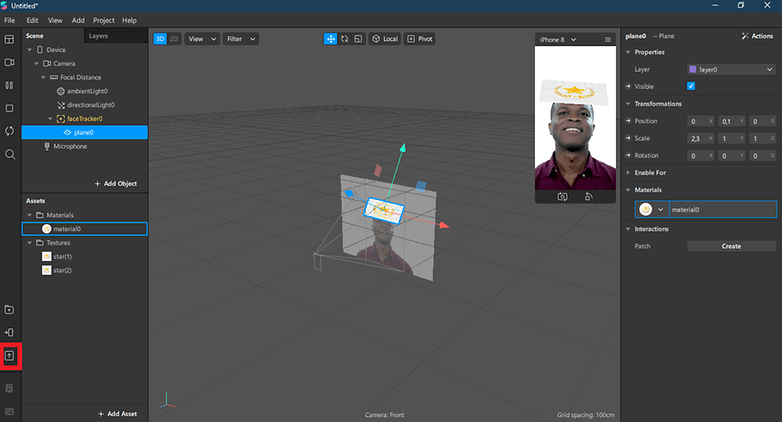Open material swatch dropdown arrow
Screen dimensions: 782x422
click(661, 210)
